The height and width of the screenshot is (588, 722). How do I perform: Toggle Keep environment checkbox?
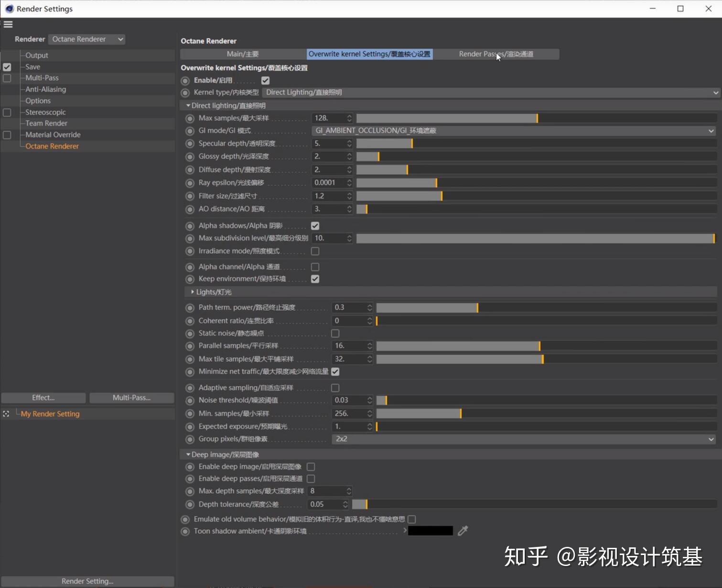click(x=315, y=279)
